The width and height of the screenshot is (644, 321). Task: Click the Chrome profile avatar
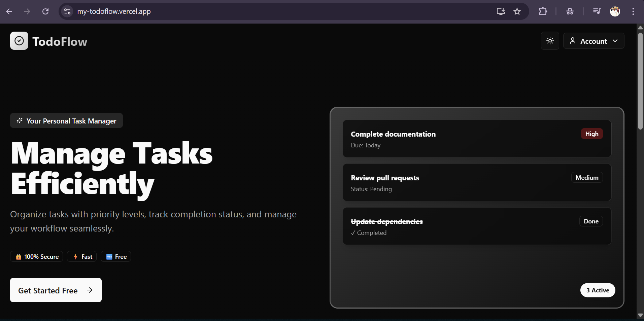click(615, 11)
